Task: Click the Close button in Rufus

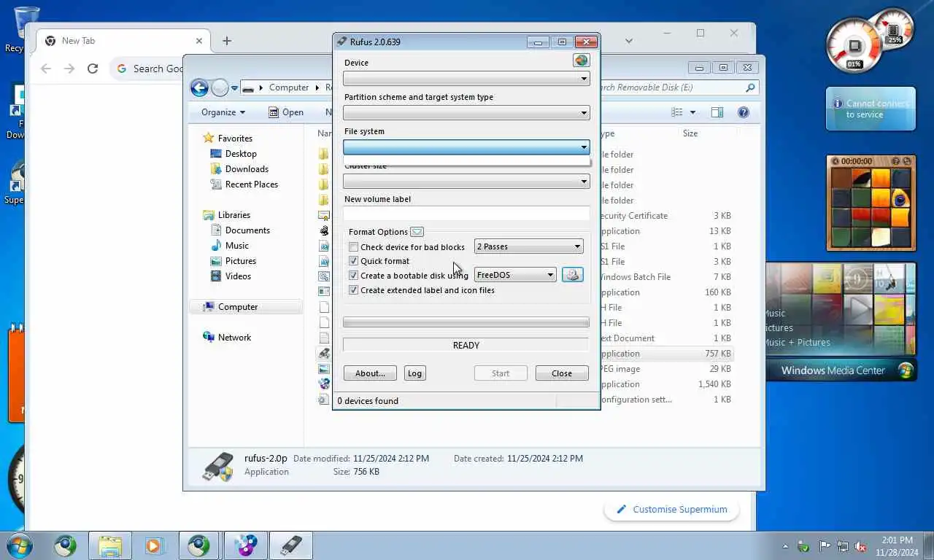Action: pyautogui.click(x=562, y=373)
